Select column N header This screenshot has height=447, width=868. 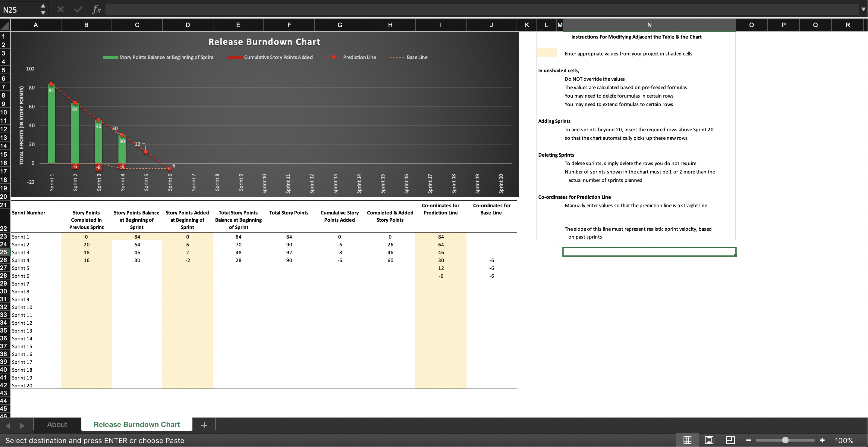pos(649,25)
